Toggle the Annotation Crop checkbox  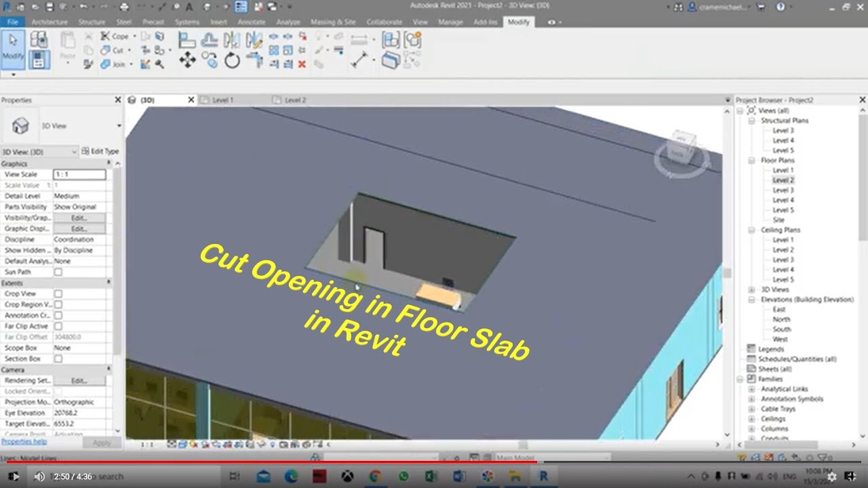coord(58,315)
